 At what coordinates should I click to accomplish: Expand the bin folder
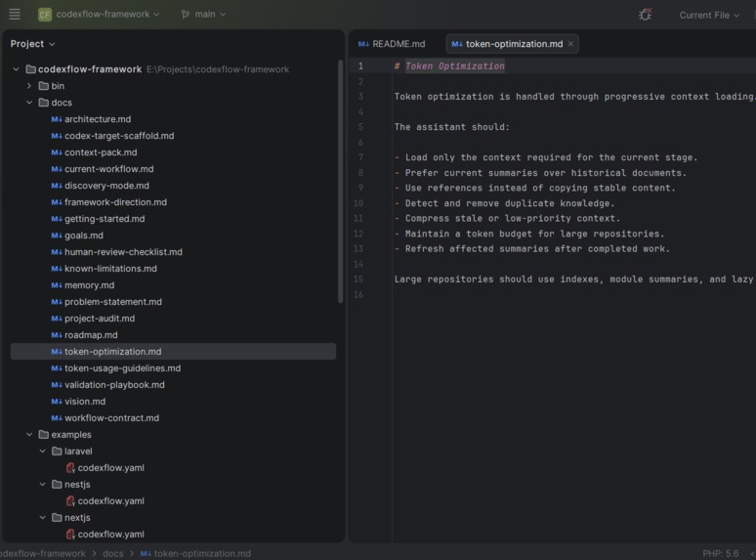click(29, 86)
